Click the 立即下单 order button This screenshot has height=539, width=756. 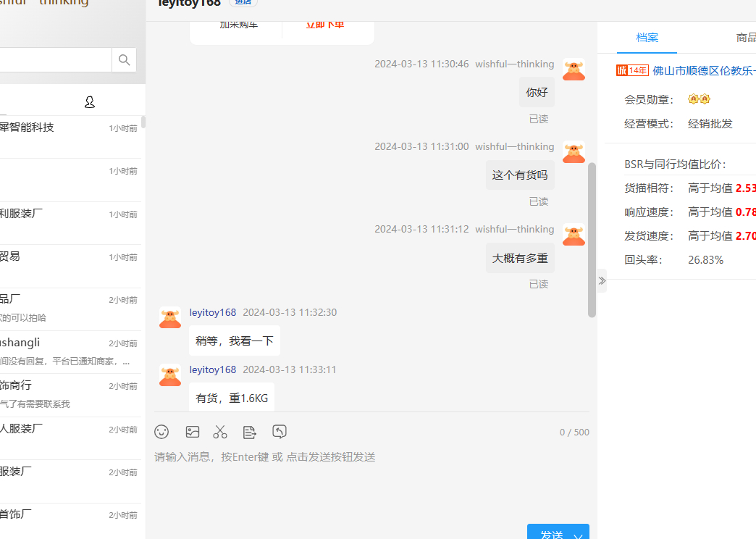pos(325,25)
